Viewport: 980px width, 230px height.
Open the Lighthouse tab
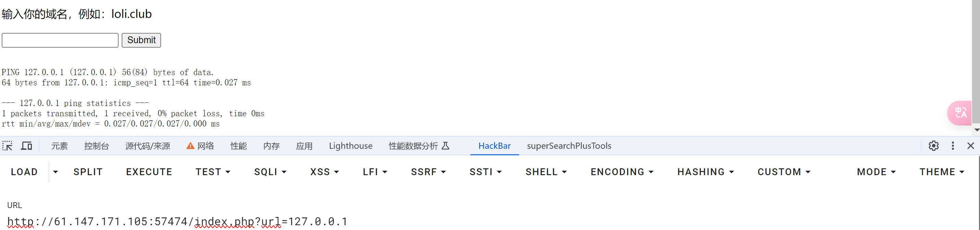coord(351,146)
